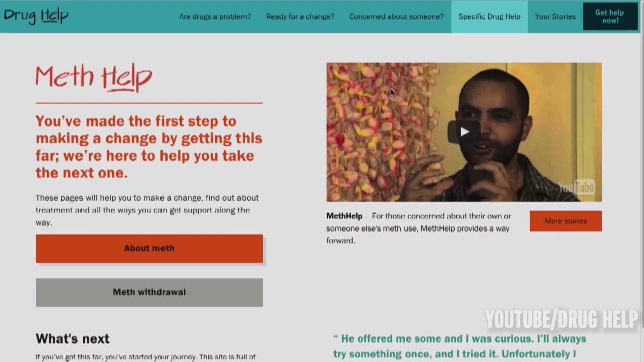
Task: Click the 'What's next' heading
Action: (72, 339)
